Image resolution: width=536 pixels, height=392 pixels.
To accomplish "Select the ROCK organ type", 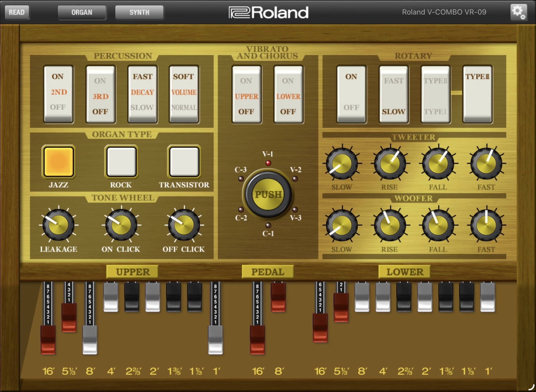I will 121,162.
